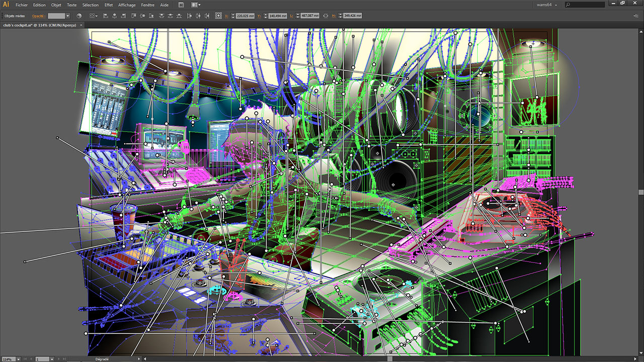Open the arrange documents layout dropdown
Viewport: 644px width, 362px height.
(x=196, y=5)
